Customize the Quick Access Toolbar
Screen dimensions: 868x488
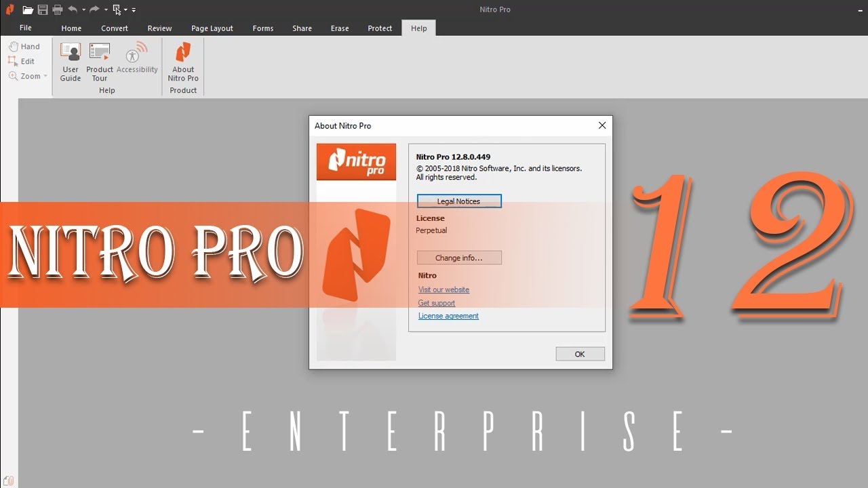(x=134, y=10)
